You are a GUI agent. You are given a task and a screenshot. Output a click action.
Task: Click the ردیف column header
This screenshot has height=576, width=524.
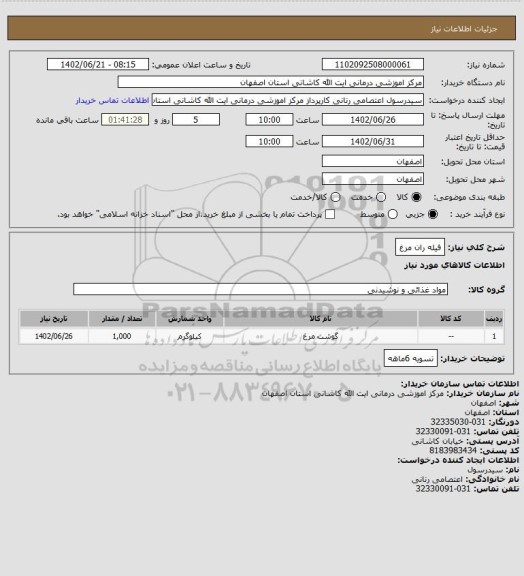[x=494, y=318]
